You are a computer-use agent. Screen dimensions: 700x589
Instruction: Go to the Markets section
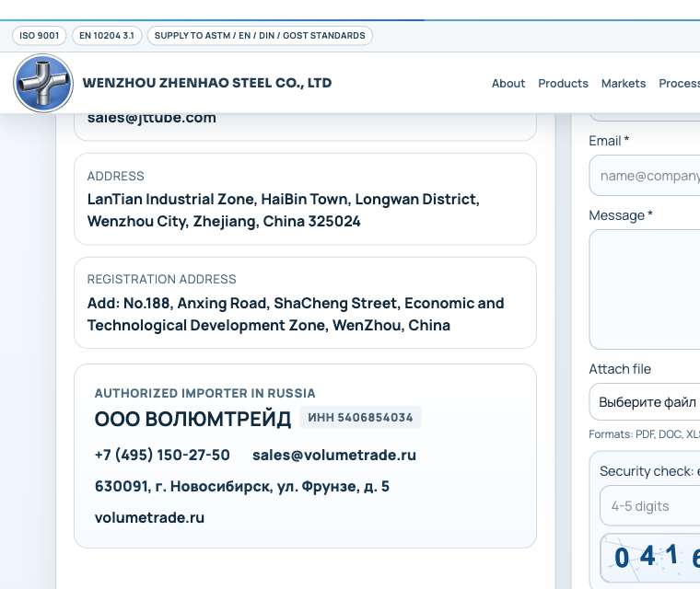624,84
